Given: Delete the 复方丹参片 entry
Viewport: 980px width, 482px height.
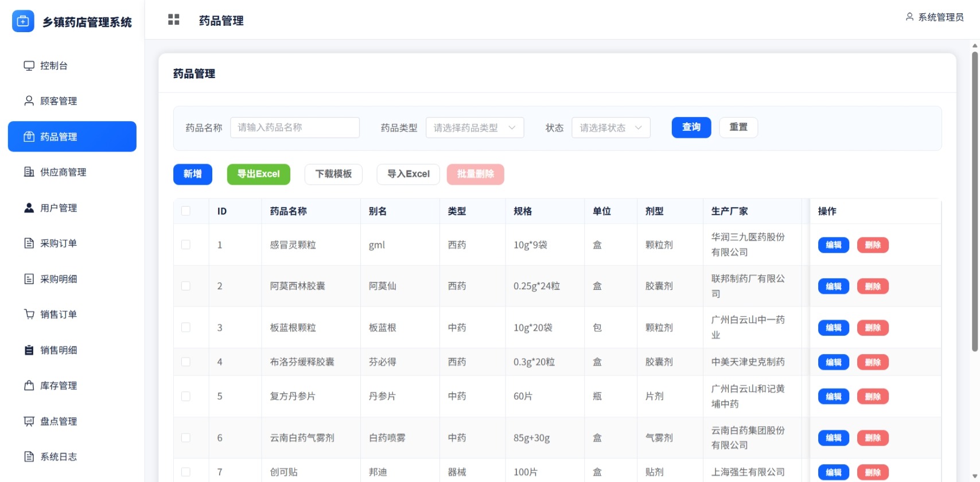Looking at the screenshot, I should (x=873, y=397).
